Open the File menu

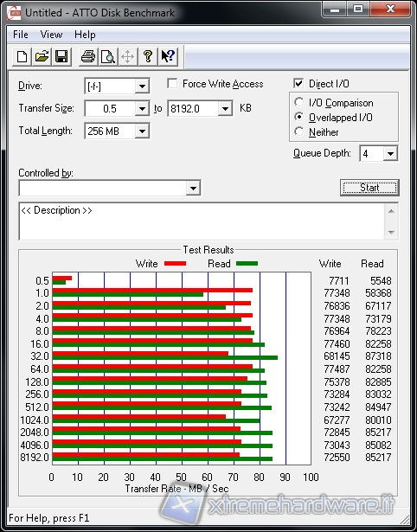point(21,35)
